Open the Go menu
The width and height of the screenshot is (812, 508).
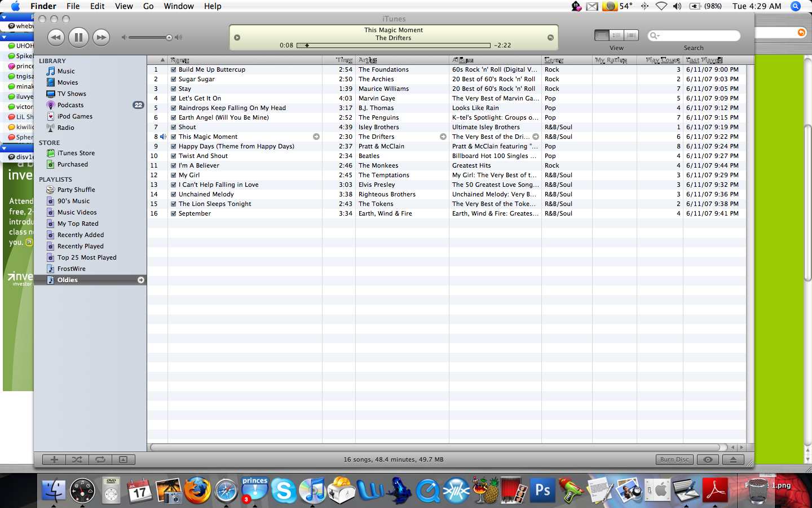(x=148, y=6)
